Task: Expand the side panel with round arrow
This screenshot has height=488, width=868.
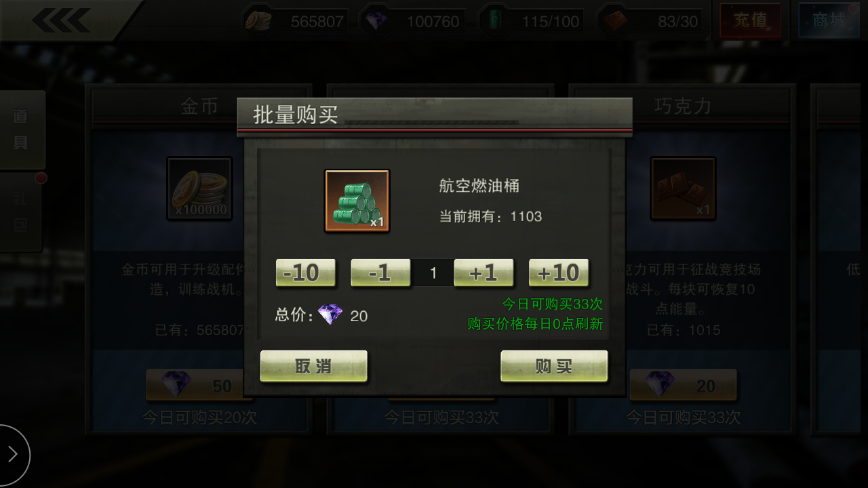Action: pyautogui.click(x=12, y=455)
